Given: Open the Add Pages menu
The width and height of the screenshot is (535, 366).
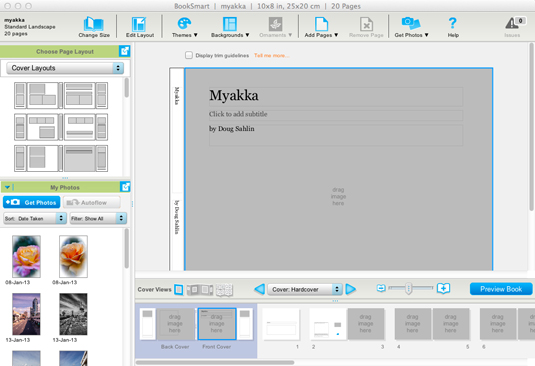Looking at the screenshot, I should pos(321,27).
